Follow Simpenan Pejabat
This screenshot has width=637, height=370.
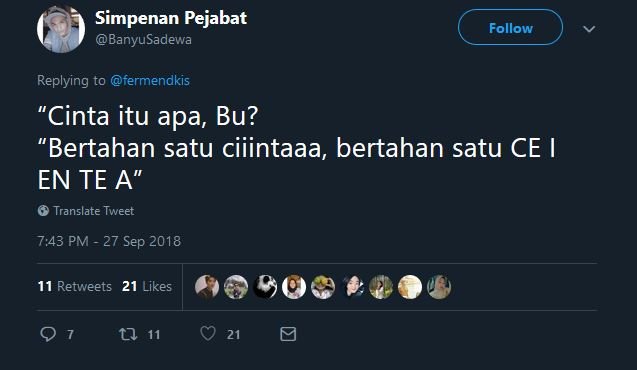tap(510, 27)
